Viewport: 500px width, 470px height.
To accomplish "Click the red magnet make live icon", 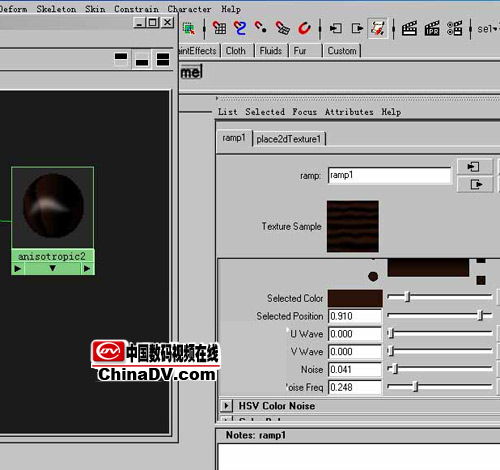I will (x=304, y=28).
